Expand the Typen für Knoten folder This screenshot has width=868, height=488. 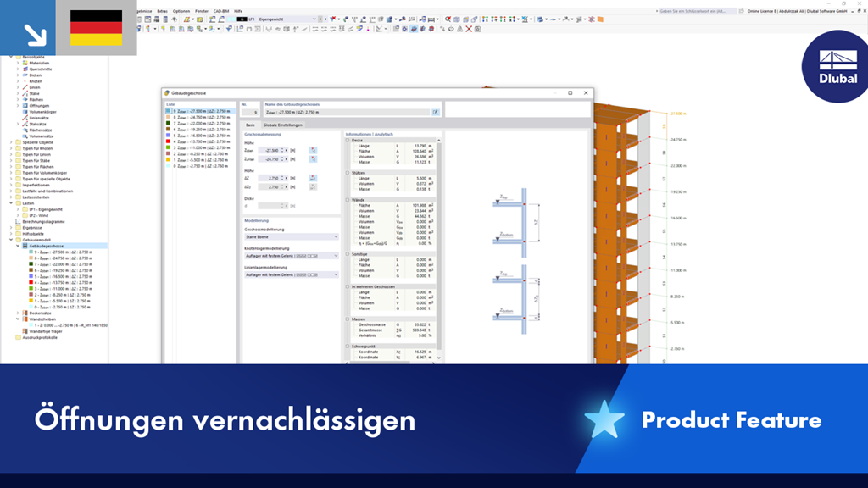(x=11, y=148)
